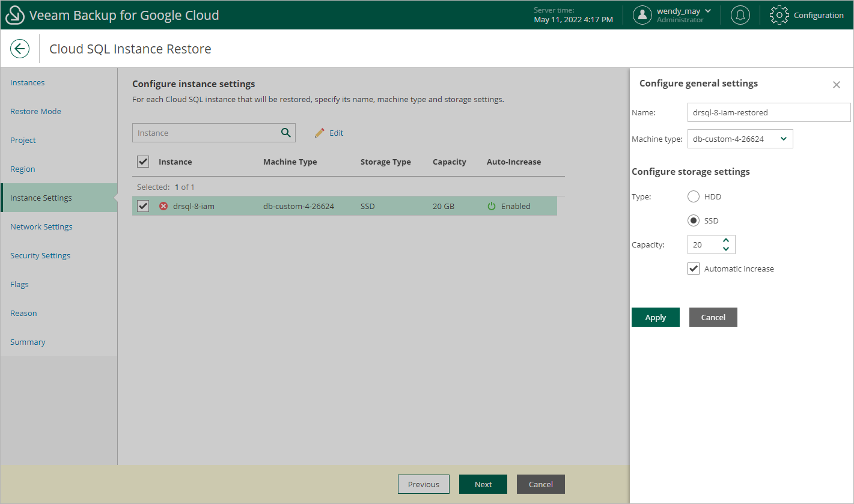The image size is (854, 504).
Task: Go to the Reason step
Action: tap(23, 313)
